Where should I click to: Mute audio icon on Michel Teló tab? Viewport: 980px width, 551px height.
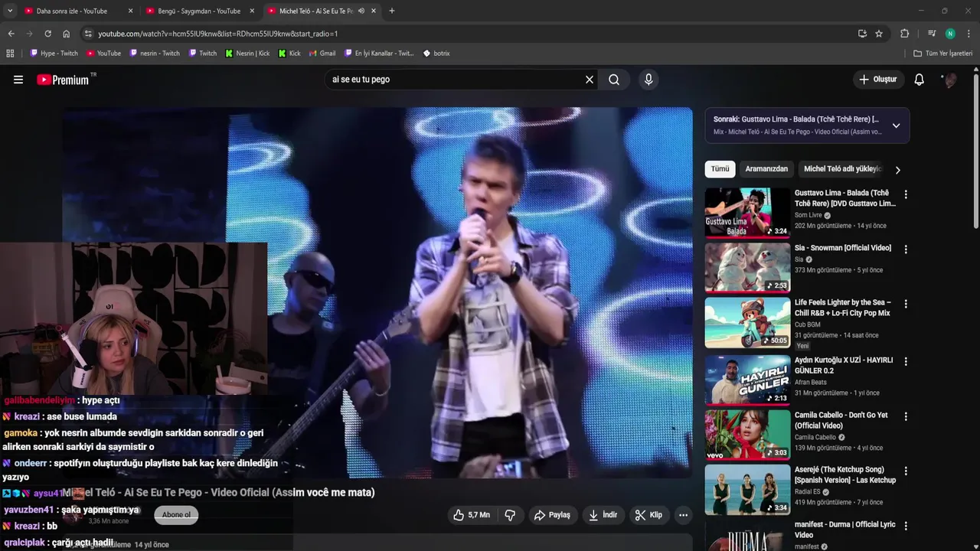pyautogui.click(x=361, y=11)
